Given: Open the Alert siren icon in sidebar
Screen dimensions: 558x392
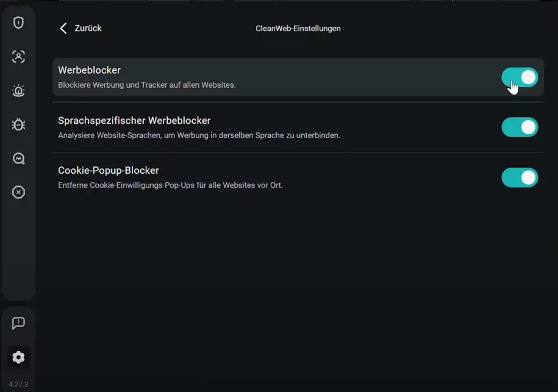Looking at the screenshot, I should [18, 91].
